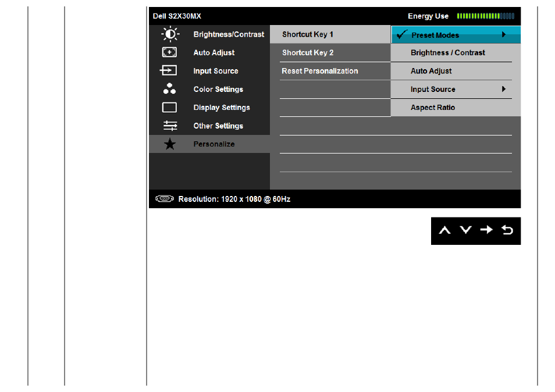555x392 pixels.
Task: Choose Aspect Ratio shortcut option
Action: [432, 108]
